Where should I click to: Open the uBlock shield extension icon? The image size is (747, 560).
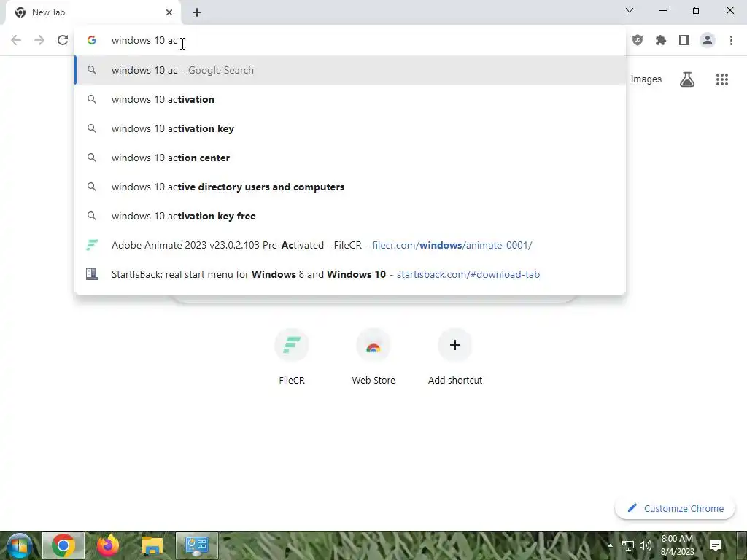637,40
